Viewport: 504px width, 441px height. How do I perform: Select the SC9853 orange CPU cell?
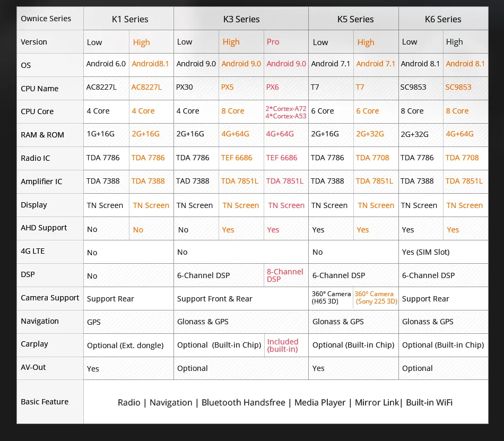465,88
